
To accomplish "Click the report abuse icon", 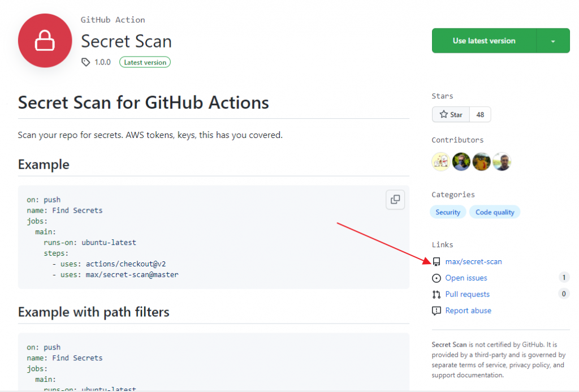I will click(x=437, y=311).
